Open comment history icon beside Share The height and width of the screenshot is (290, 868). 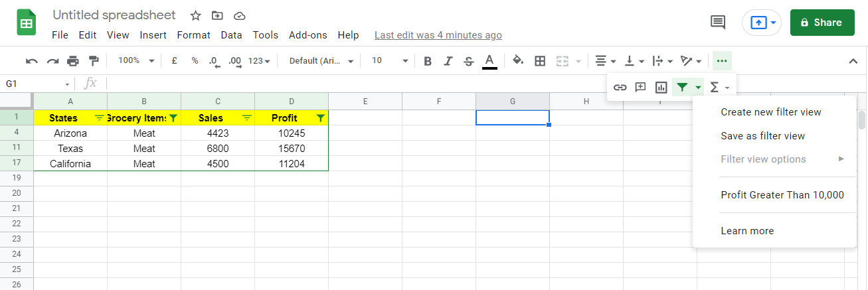click(717, 23)
